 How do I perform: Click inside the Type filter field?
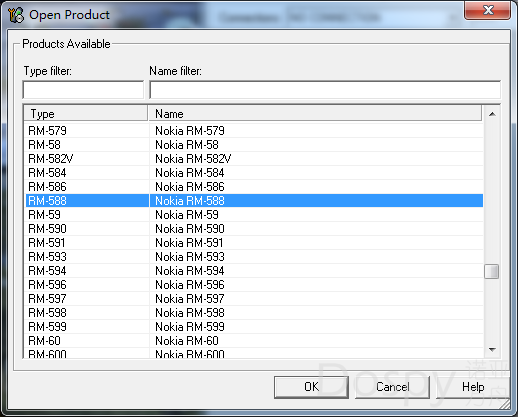click(83, 90)
